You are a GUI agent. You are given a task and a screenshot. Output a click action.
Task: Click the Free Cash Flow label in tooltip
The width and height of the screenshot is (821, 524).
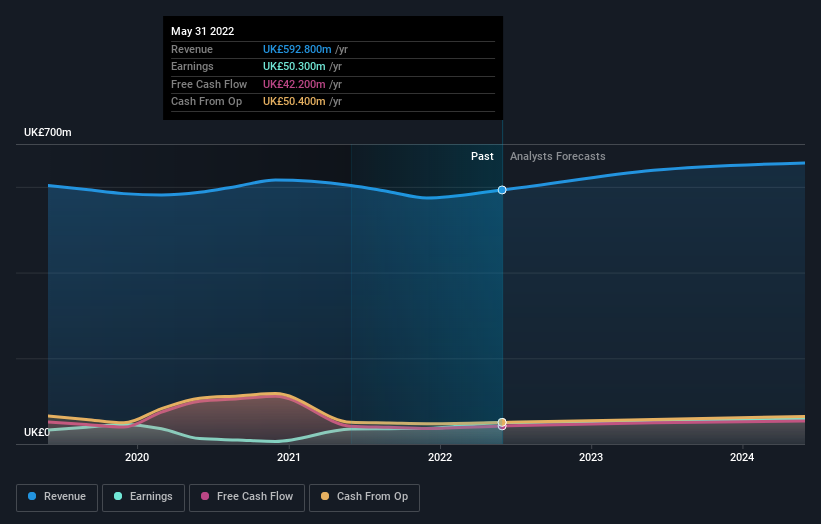click(x=209, y=84)
